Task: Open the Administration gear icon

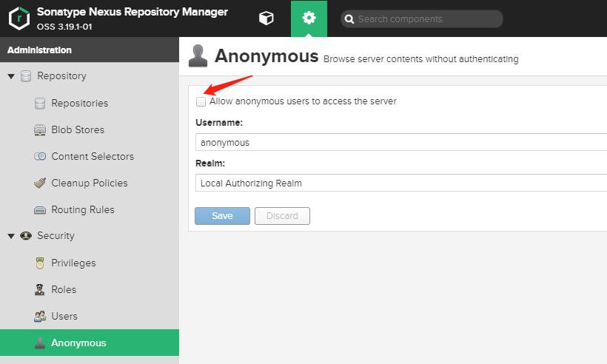Action: [309, 18]
